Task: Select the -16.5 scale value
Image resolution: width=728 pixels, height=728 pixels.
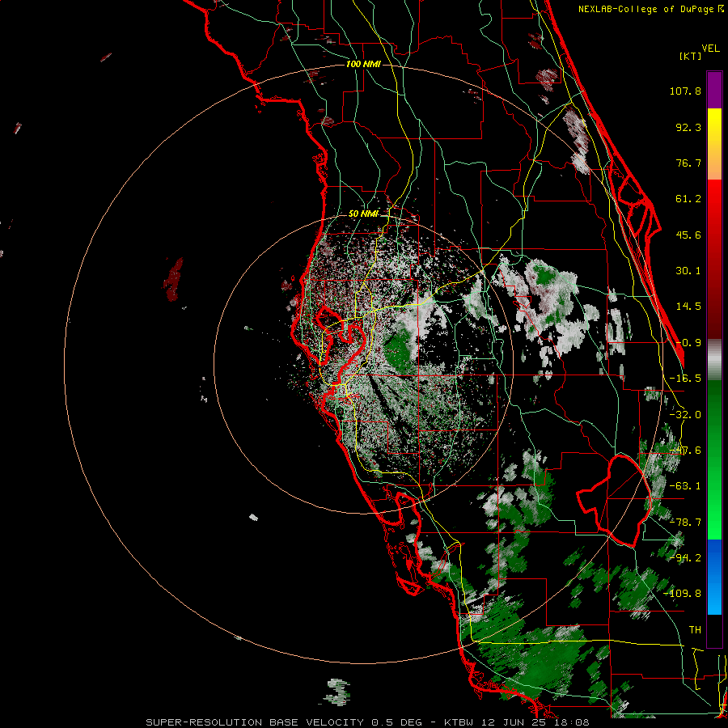Action: point(685,379)
